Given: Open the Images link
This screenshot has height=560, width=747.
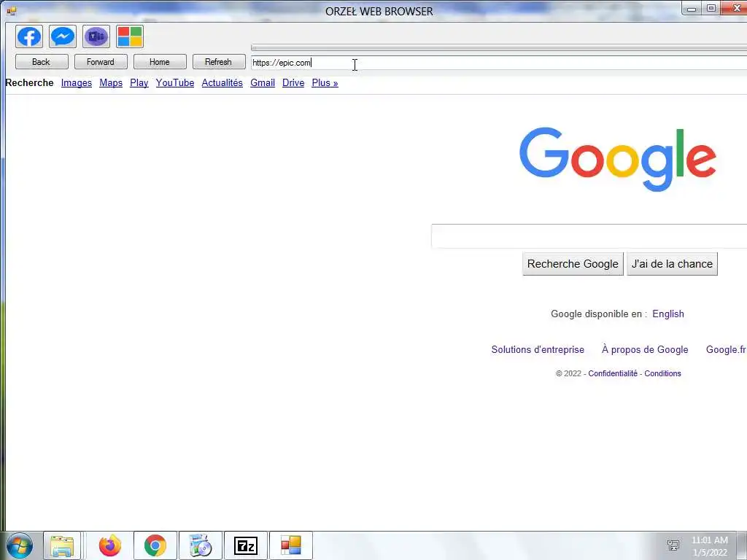Looking at the screenshot, I should pos(76,83).
